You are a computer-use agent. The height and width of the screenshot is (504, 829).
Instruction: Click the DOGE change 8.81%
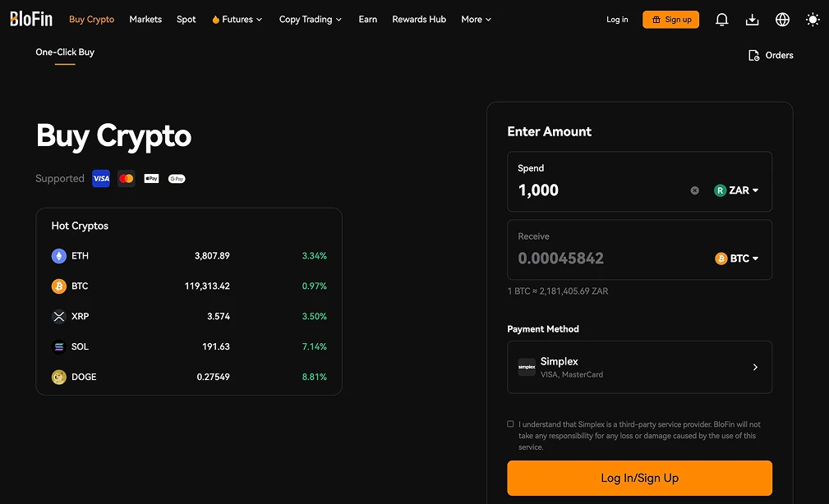coord(314,377)
